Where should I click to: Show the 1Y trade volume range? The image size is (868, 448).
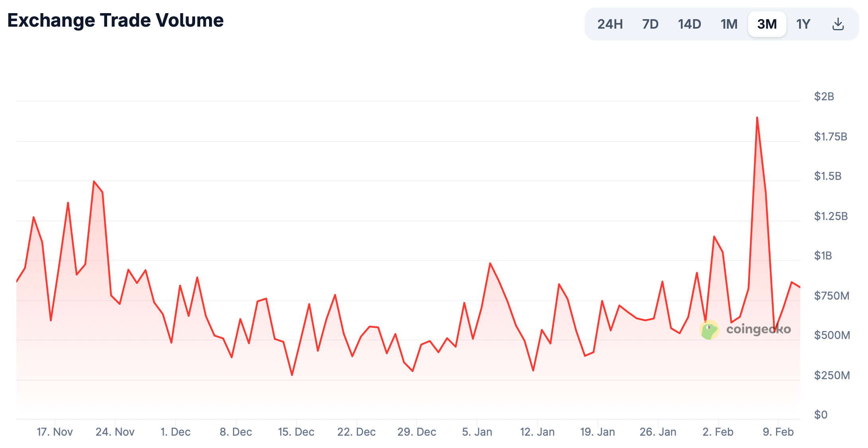(803, 24)
